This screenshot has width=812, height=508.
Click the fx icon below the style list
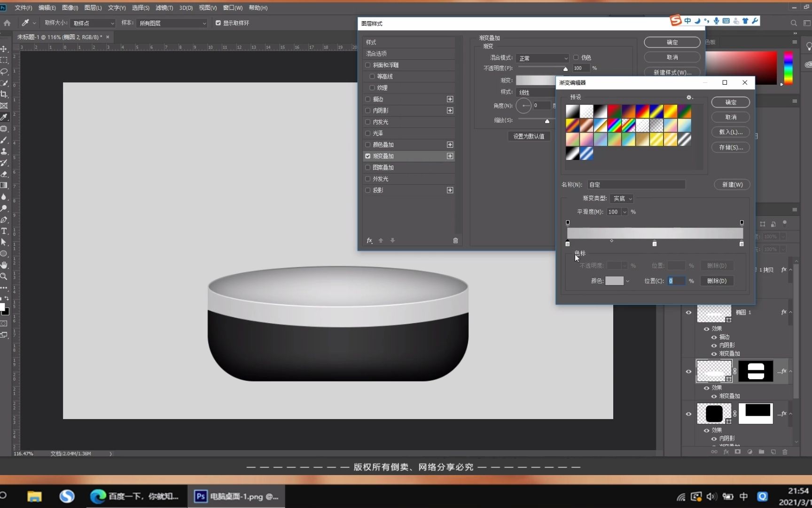[x=369, y=240]
